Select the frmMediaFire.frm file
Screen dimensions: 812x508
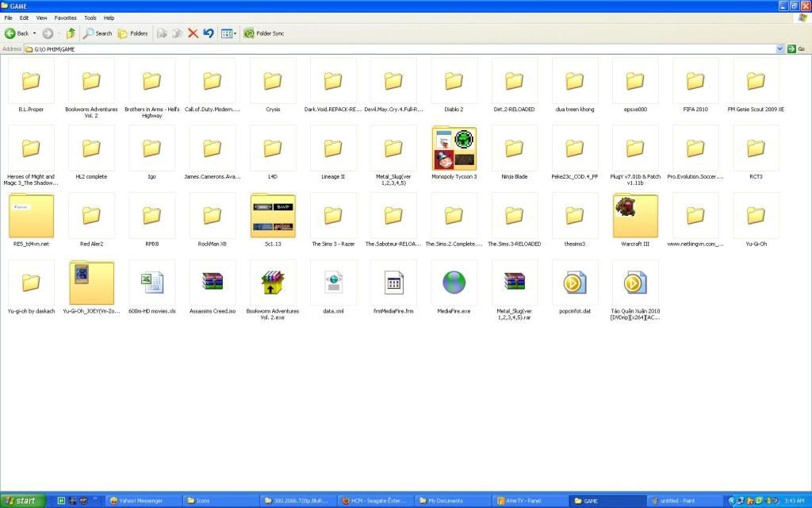click(393, 287)
